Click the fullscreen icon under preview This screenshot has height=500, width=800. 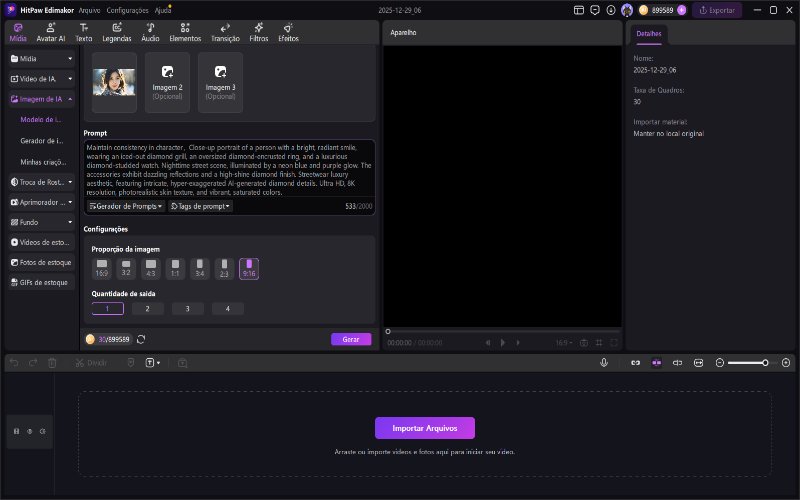[x=614, y=343]
